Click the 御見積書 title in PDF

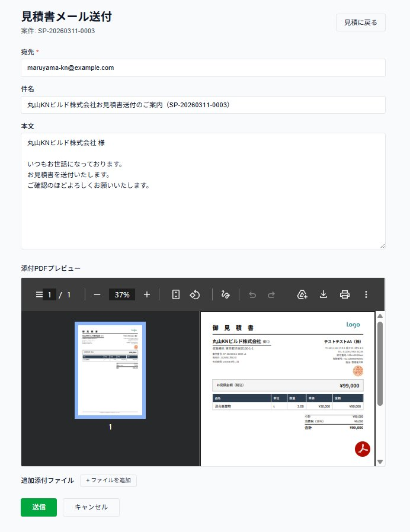233,328
